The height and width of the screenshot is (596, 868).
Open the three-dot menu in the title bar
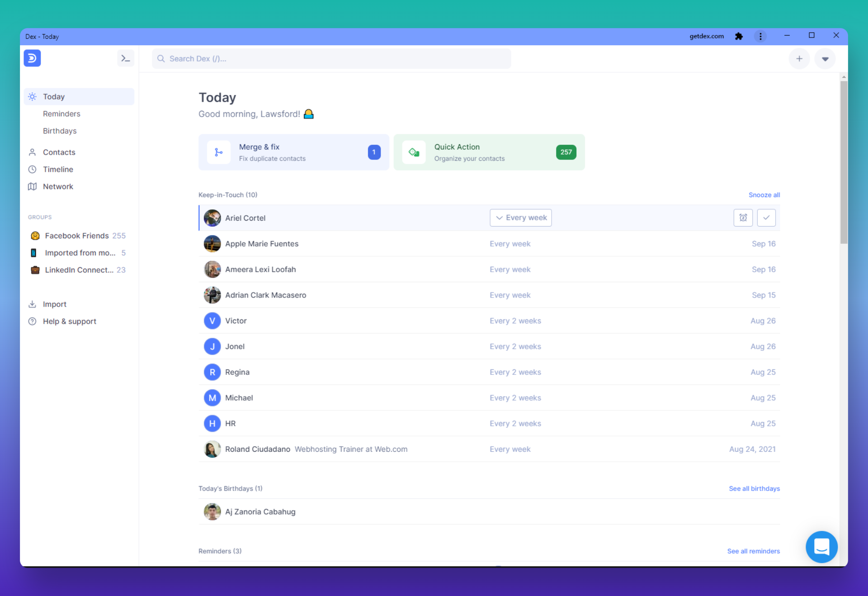pyautogui.click(x=760, y=36)
